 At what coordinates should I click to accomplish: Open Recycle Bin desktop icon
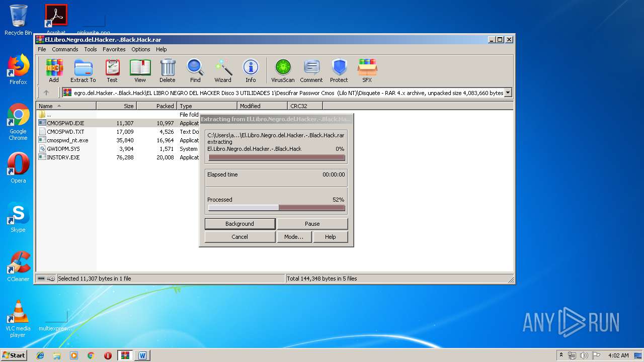tap(18, 20)
